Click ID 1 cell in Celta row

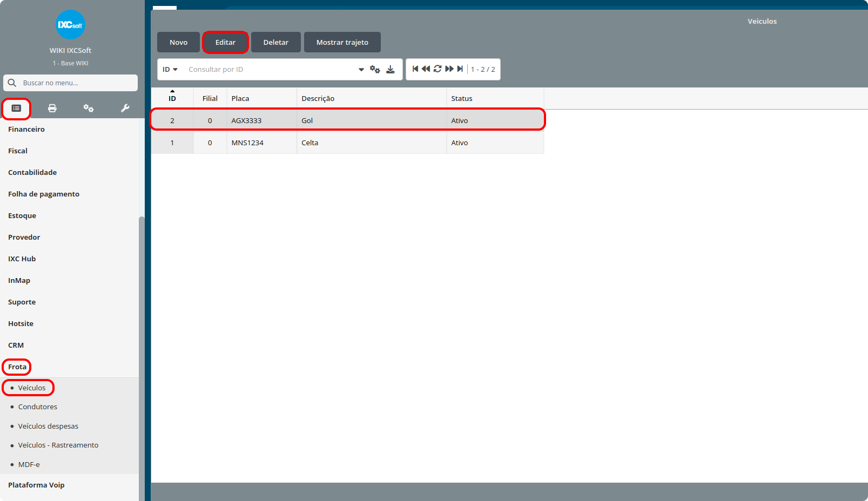coord(172,143)
